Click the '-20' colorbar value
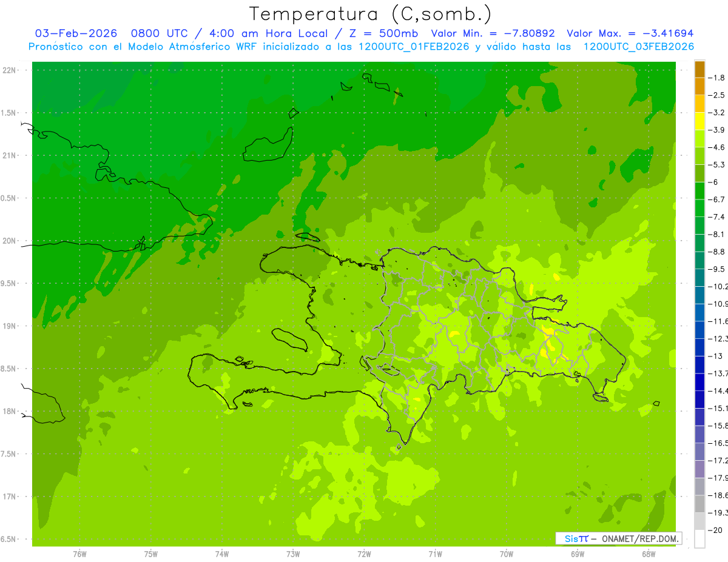728x562 pixels. [x=716, y=530]
